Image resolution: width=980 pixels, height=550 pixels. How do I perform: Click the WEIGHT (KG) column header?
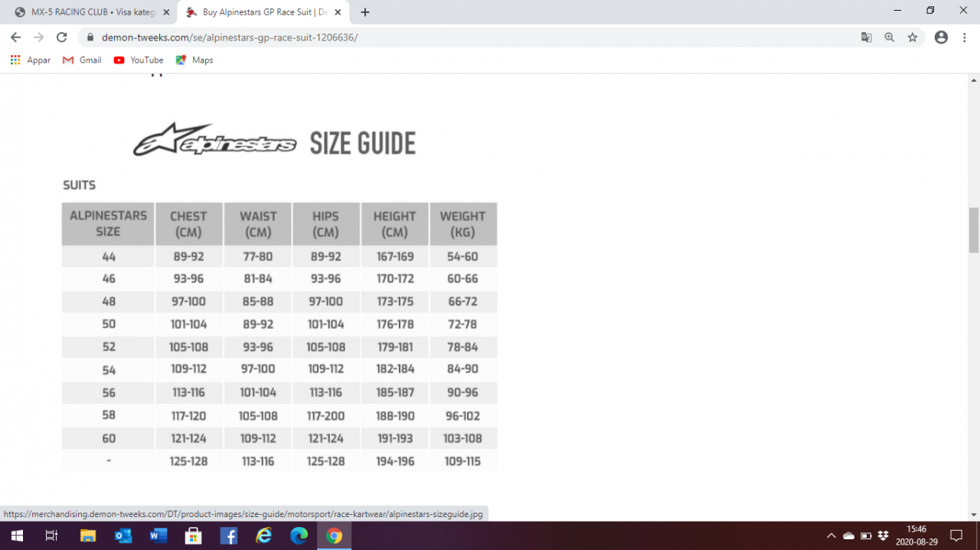(462, 223)
